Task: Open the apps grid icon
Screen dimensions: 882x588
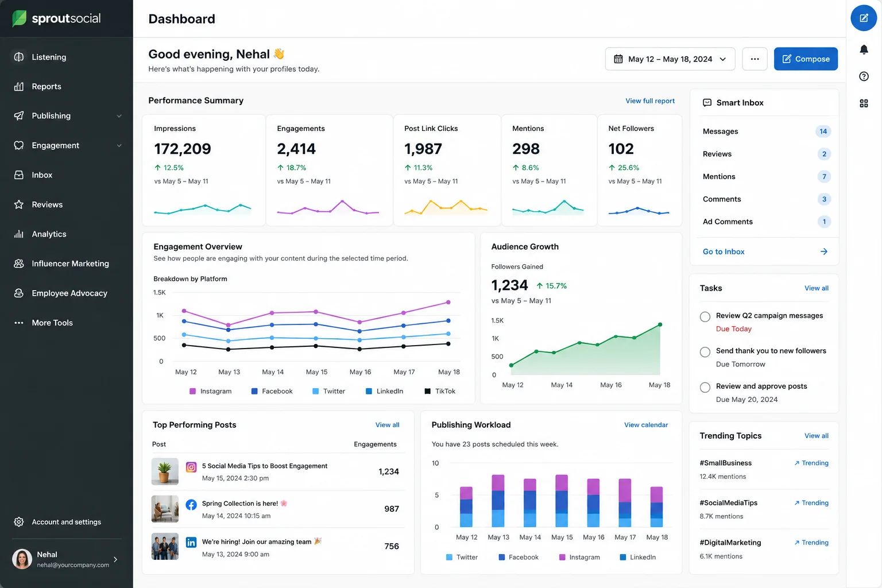Action: 864,103
